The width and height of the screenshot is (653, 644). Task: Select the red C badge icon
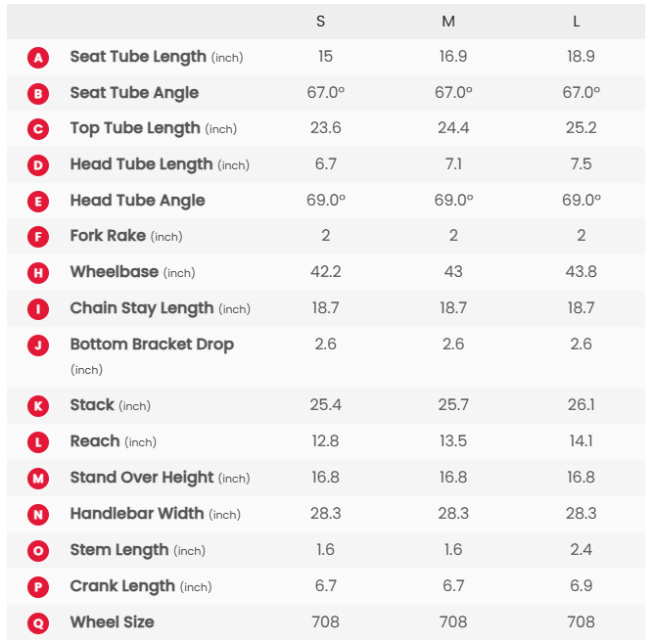click(38, 129)
